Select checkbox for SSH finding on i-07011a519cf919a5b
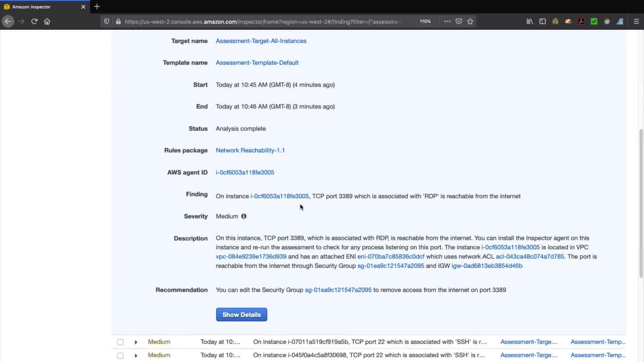Screen dimensions: 644x362 (x=120, y=342)
